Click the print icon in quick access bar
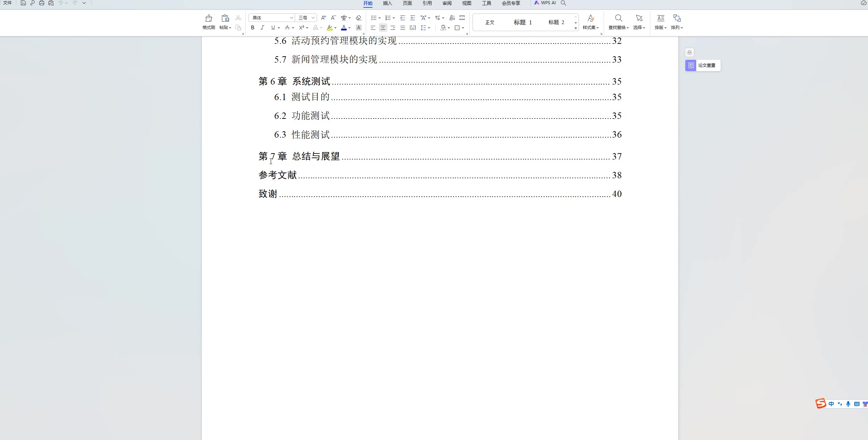868x440 pixels. pyautogui.click(x=42, y=3)
